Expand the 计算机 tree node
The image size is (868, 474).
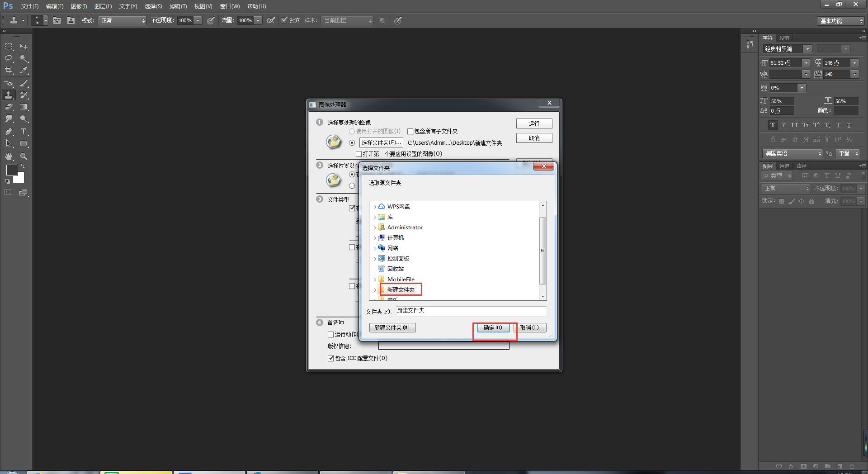(x=375, y=238)
